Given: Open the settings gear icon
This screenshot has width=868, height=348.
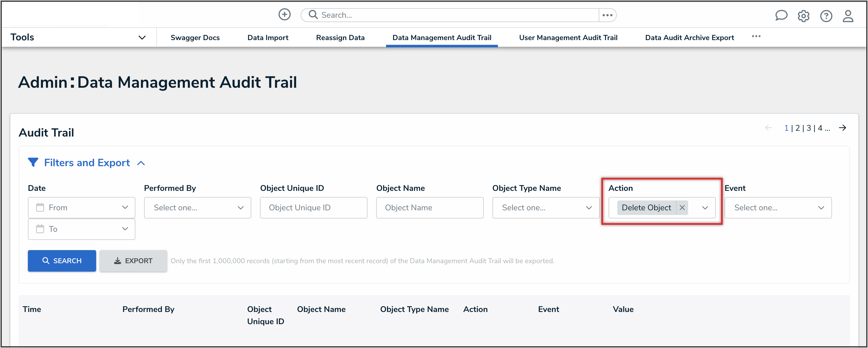Looking at the screenshot, I should [x=803, y=16].
